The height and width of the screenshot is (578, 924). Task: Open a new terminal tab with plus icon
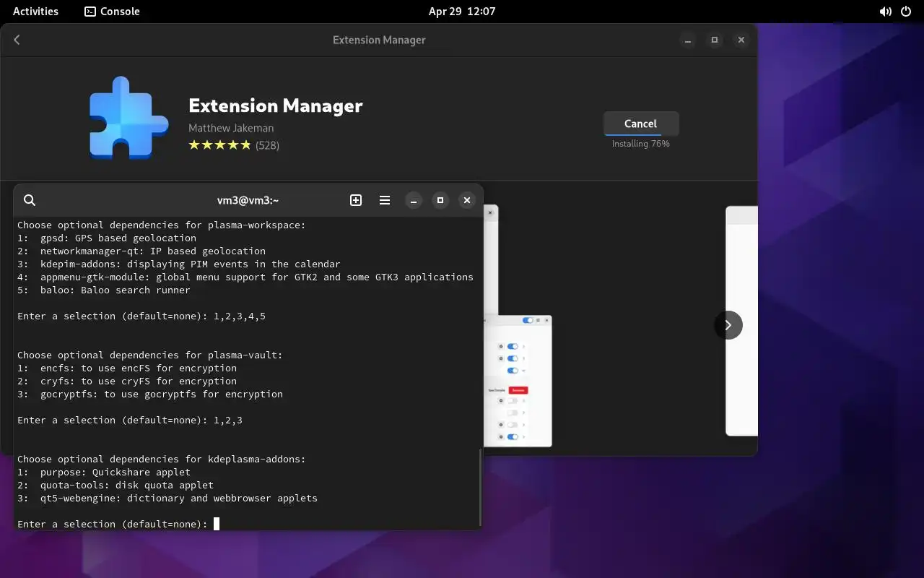pyautogui.click(x=356, y=200)
